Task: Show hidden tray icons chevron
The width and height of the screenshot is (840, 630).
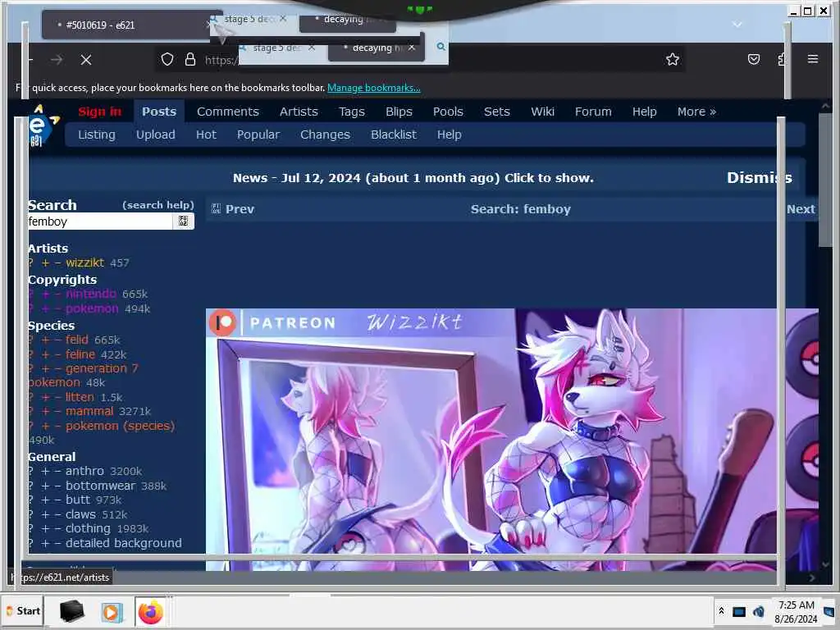Action: tap(721, 610)
